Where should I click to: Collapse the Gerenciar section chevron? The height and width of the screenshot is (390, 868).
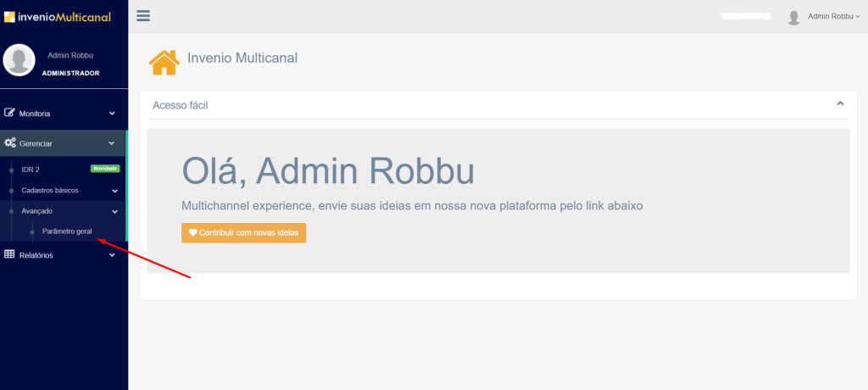coord(112,143)
